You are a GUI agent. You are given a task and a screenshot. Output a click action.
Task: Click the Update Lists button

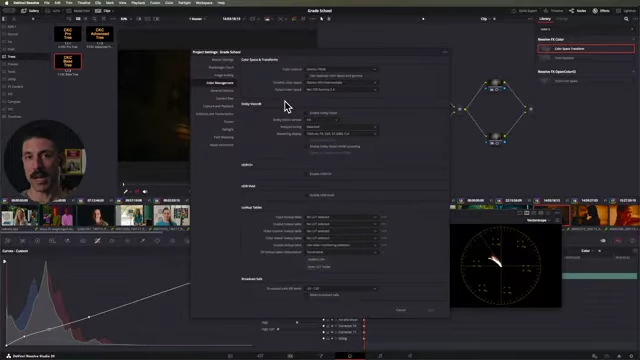(x=316, y=260)
